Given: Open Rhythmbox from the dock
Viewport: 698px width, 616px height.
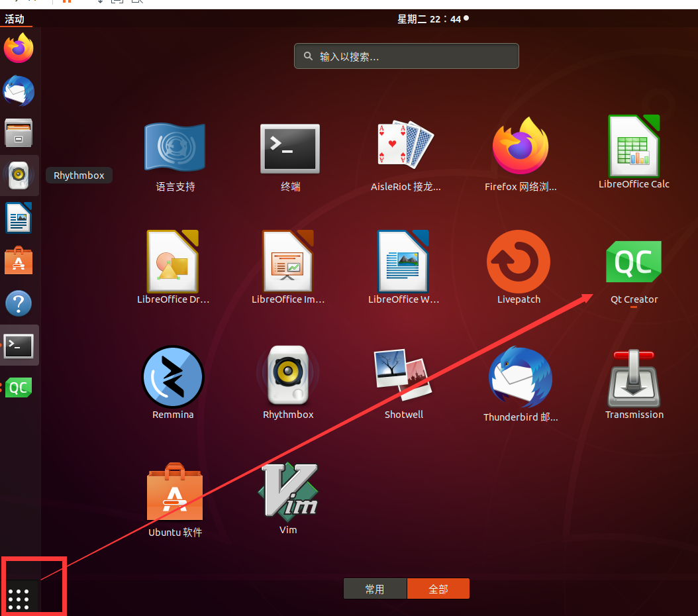Looking at the screenshot, I should point(19,176).
